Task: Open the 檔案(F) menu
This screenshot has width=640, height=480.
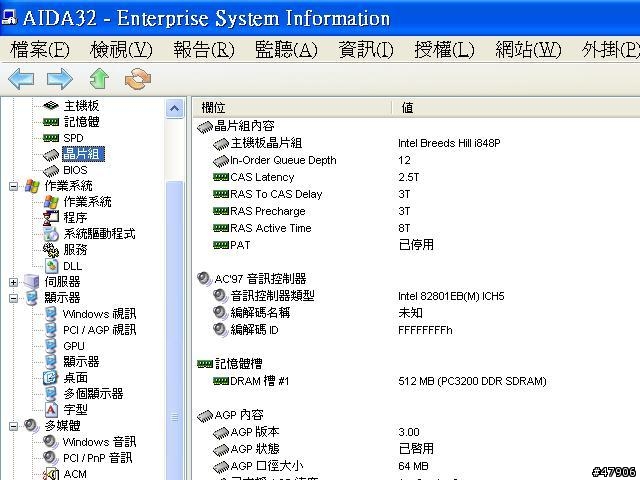Action: tap(40, 50)
